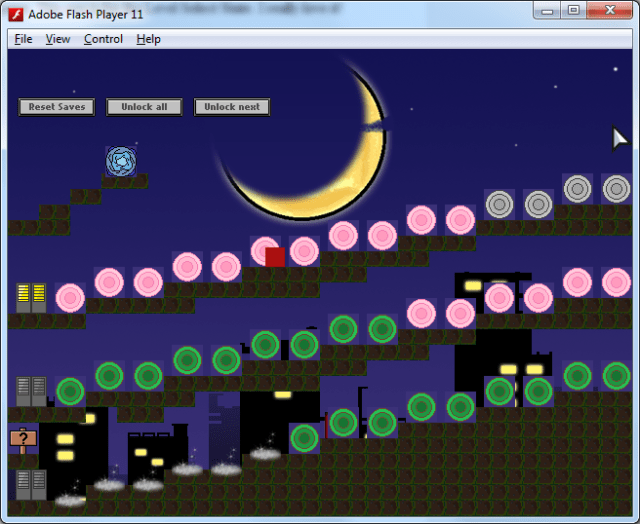Click the gray lockers below the question sign

click(31, 485)
